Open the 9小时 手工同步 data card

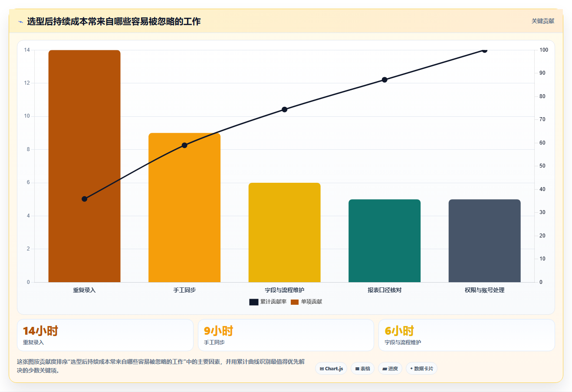[286, 335]
